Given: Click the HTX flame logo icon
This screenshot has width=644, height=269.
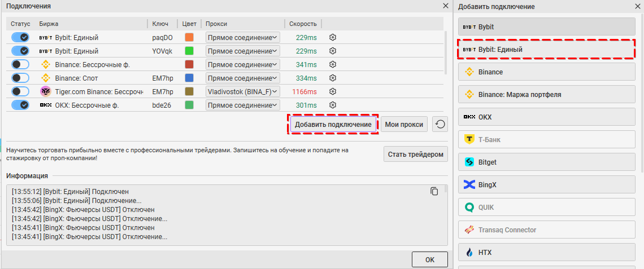Looking at the screenshot, I should pos(469,252).
